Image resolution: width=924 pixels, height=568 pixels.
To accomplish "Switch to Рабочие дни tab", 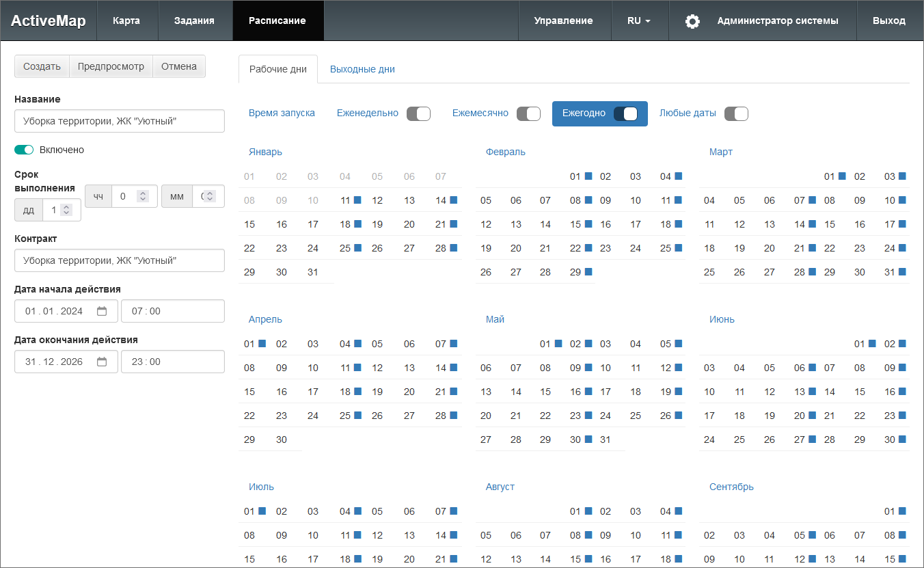I will coord(278,69).
